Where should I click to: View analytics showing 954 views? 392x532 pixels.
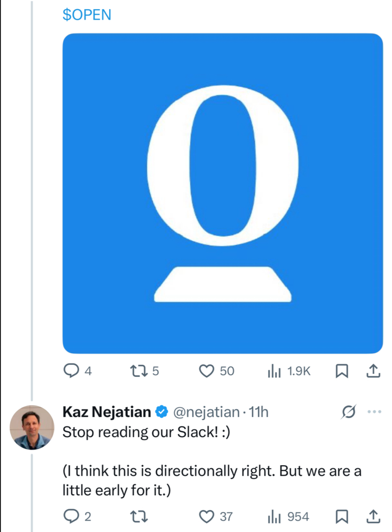[x=274, y=516]
